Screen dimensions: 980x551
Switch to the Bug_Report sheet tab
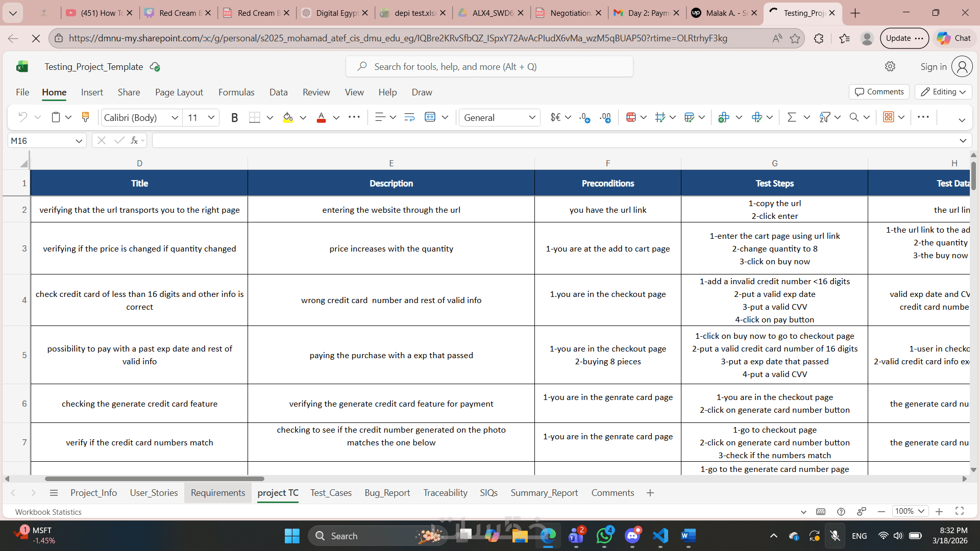tap(387, 493)
